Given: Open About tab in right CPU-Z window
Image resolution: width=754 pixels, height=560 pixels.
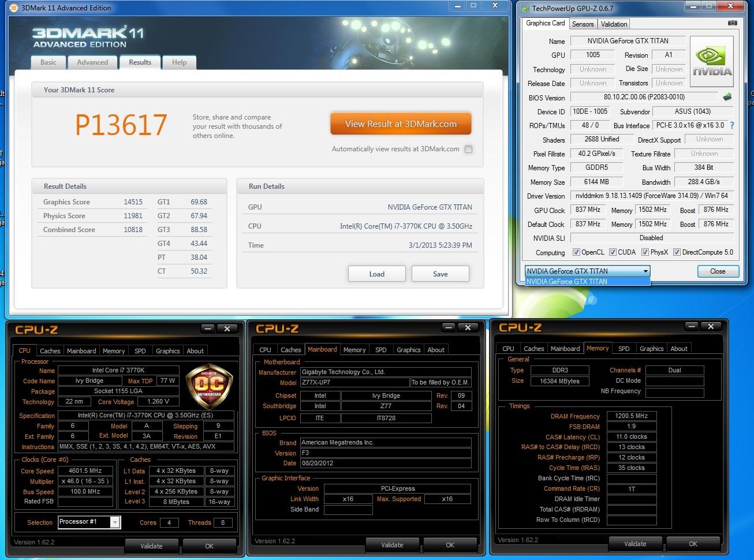Looking at the screenshot, I should [679, 349].
